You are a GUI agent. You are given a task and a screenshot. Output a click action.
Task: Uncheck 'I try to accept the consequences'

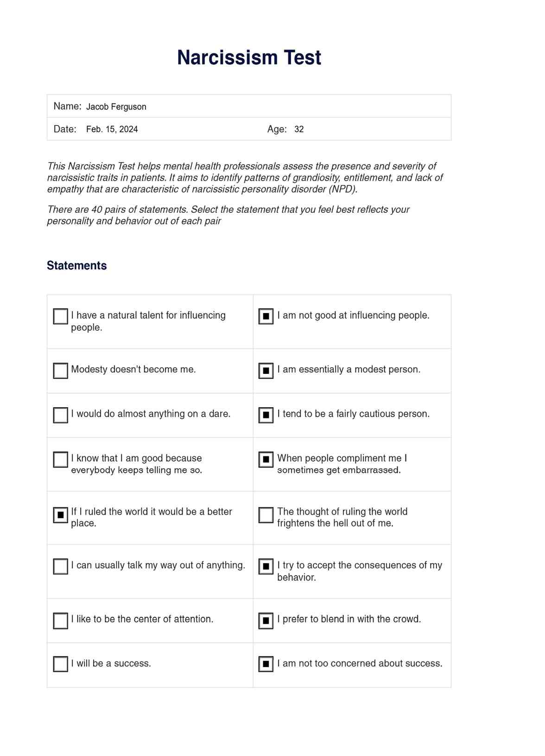pos(266,566)
